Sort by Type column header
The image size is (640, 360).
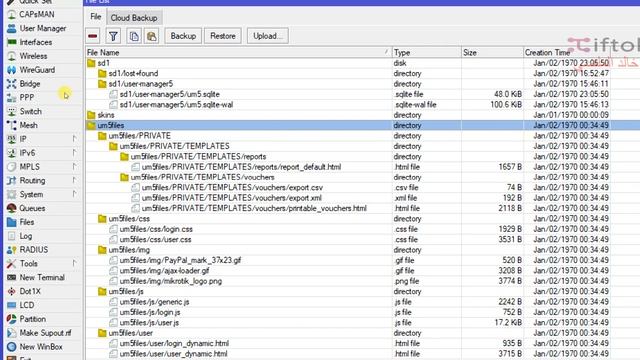[x=427, y=53]
